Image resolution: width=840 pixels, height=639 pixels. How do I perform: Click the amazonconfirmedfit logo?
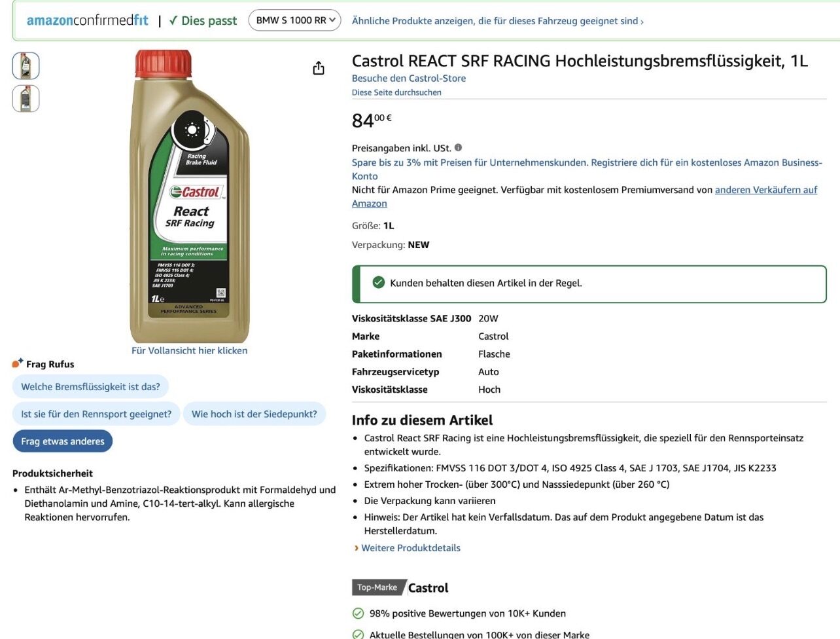tap(88, 20)
